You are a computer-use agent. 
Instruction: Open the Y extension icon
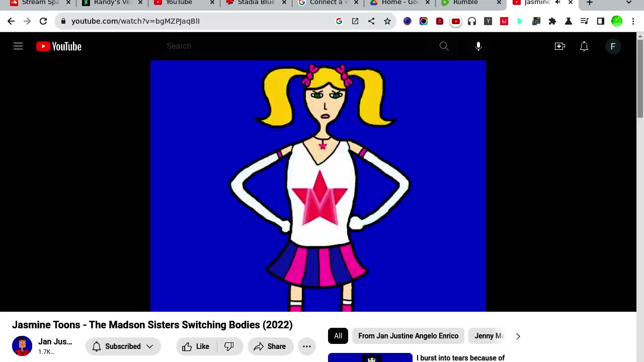(x=488, y=21)
